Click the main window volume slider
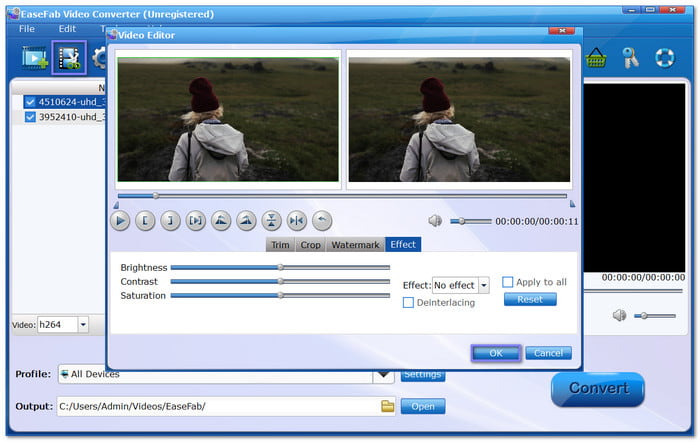Screen dimensions: 700x442 click(654, 316)
